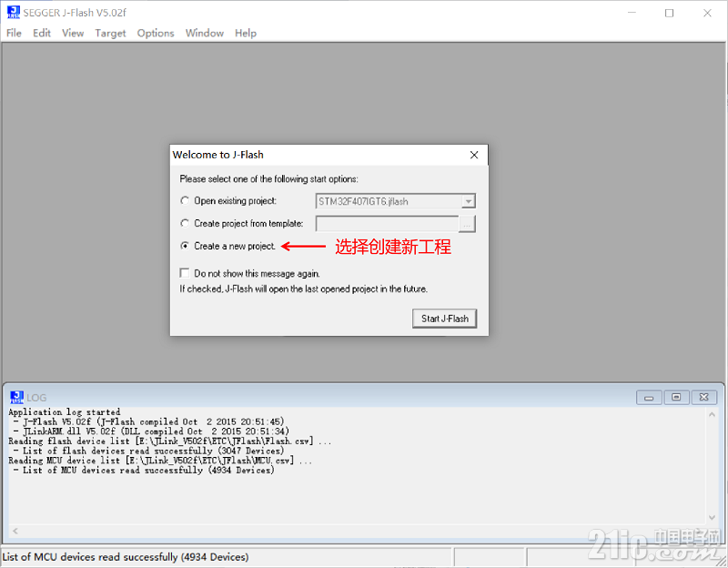The image size is (728, 568).
Task: Open the Window menu
Action: pos(205,33)
